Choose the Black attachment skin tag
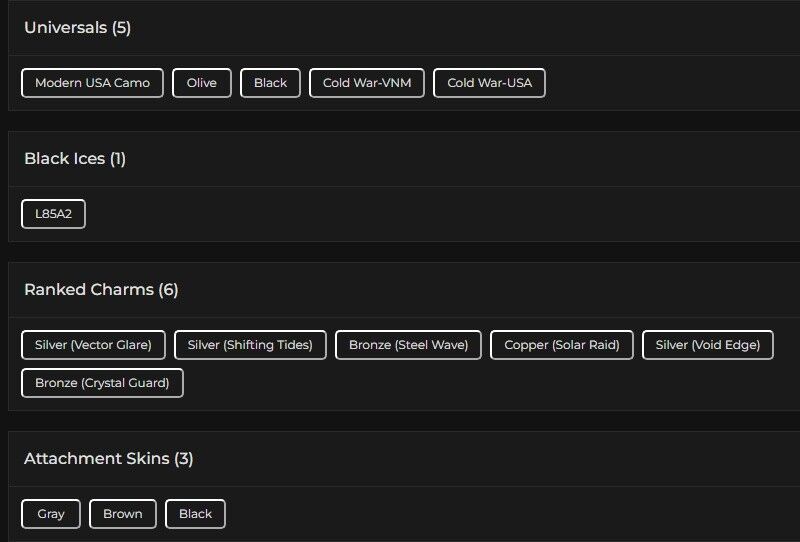Image resolution: width=800 pixels, height=542 pixels. pyautogui.click(x=195, y=514)
